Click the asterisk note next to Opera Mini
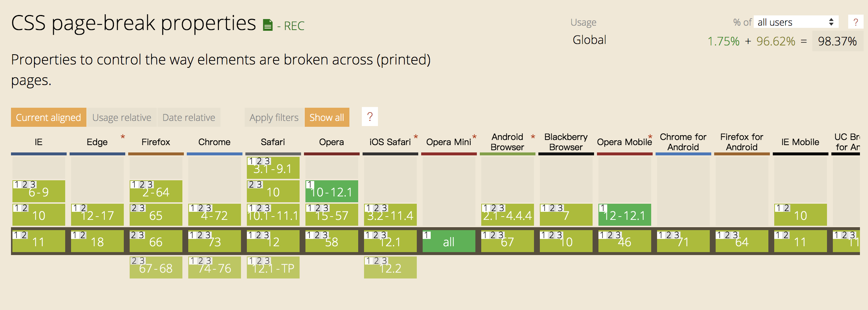Viewport: 868px width, 310px height. (x=474, y=137)
